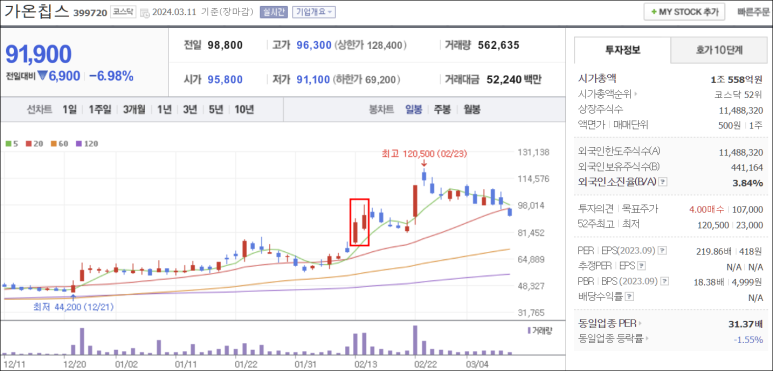Click the help icon next to PBR BPS
Image resolution: width=773 pixels, height=371 pixels.
tap(665, 281)
